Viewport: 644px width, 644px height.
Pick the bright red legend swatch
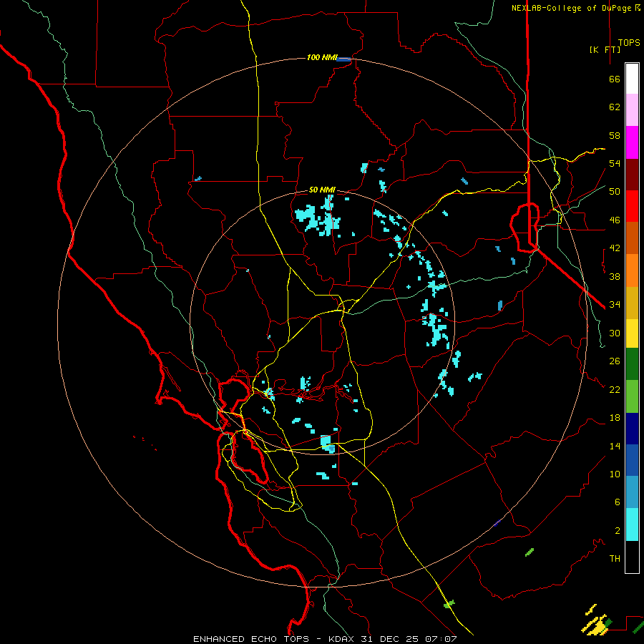(632, 206)
